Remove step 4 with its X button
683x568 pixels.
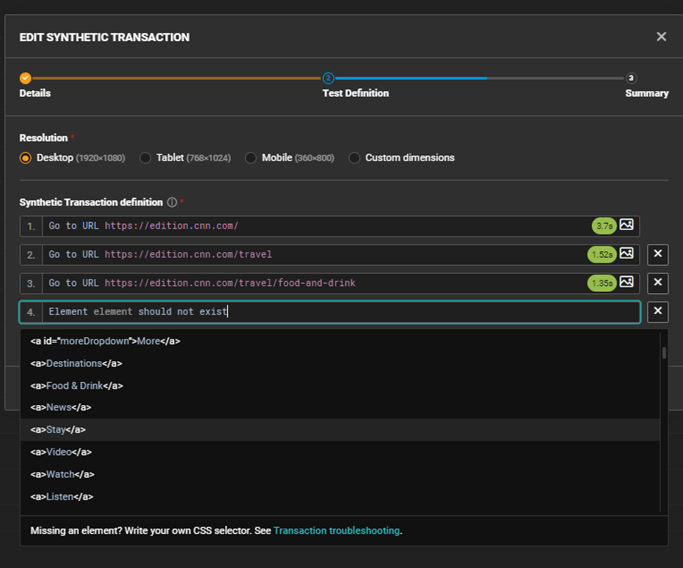[x=658, y=312]
